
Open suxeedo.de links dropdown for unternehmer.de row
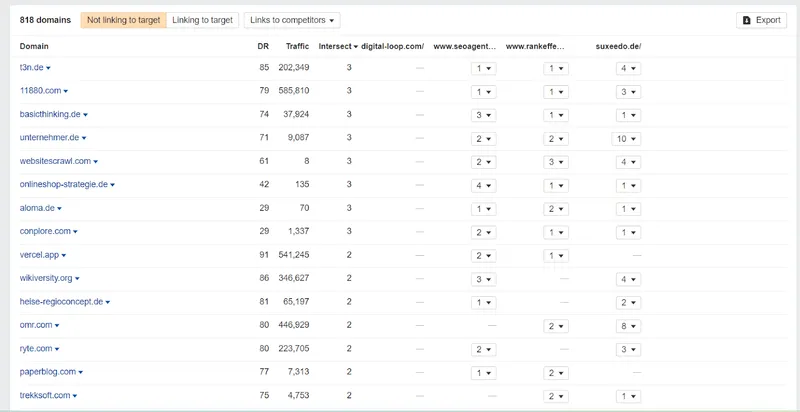pyautogui.click(x=626, y=138)
